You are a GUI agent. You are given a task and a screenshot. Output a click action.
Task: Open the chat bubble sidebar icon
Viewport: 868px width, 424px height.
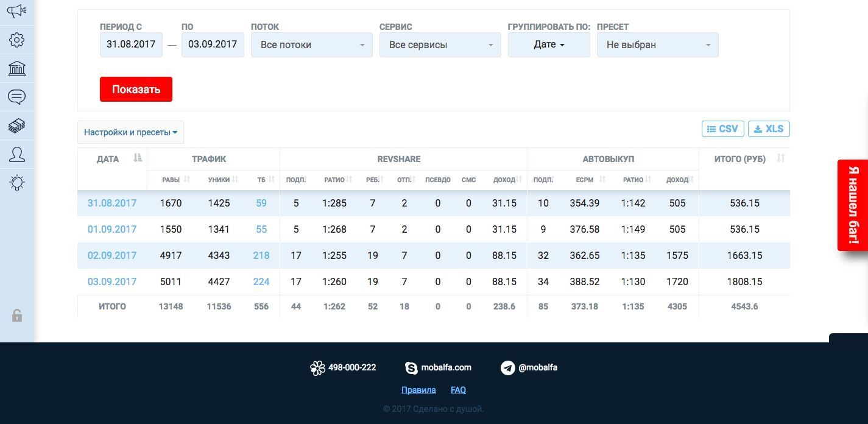click(x=17, y=97)
